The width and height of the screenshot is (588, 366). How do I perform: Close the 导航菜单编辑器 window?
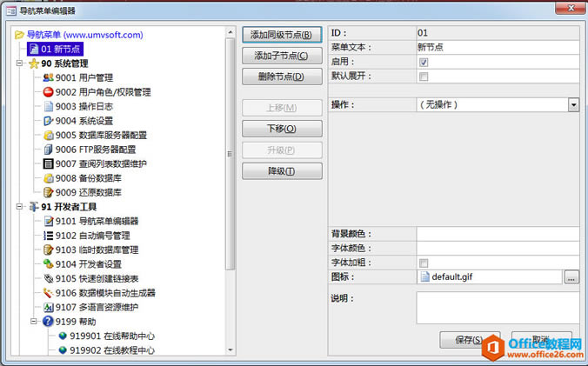(x=571, y=8)
